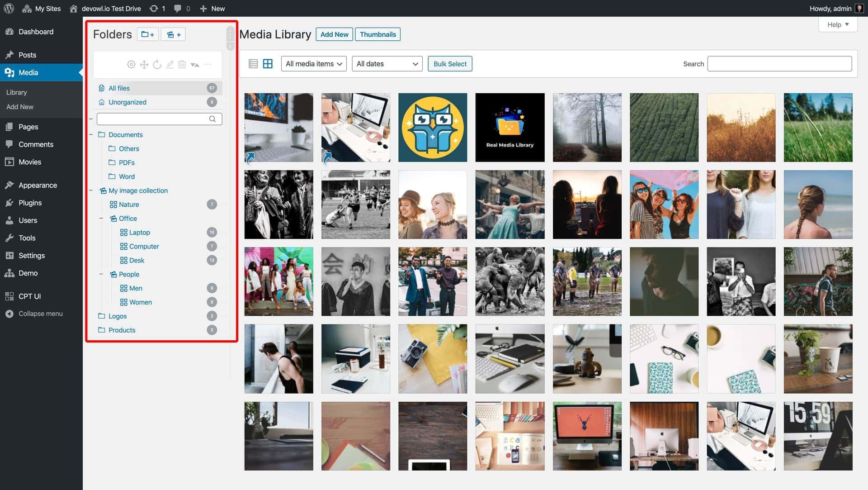Screen dimensions: 868x490
Task: Click the media Search input field
Action: (779, 64)
